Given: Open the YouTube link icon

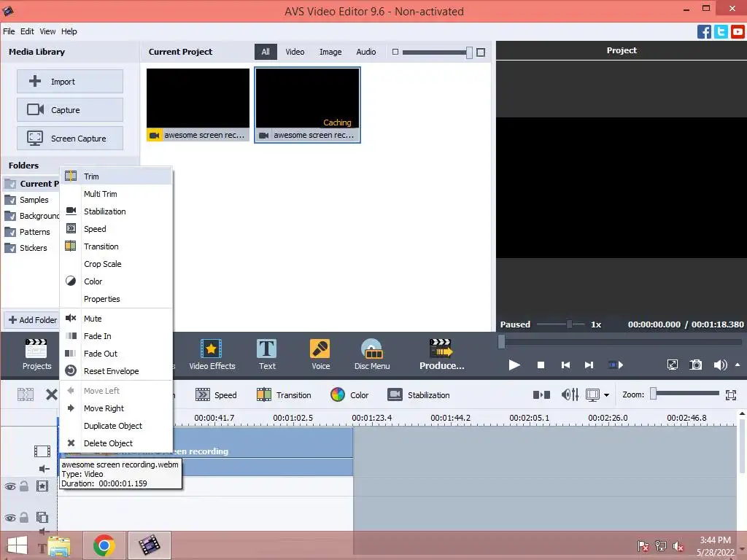Looking at the screenshot, I should coord(738,32).
